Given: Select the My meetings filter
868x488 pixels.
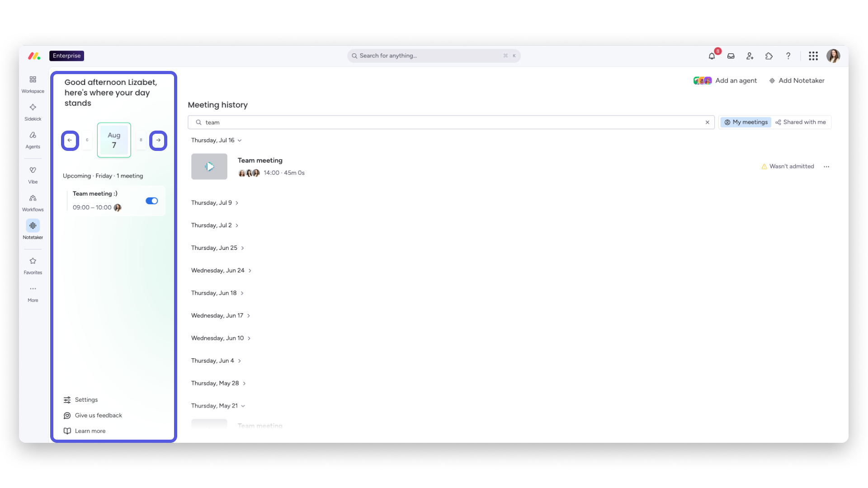Looking at the screenshot, I should [746, 122].
